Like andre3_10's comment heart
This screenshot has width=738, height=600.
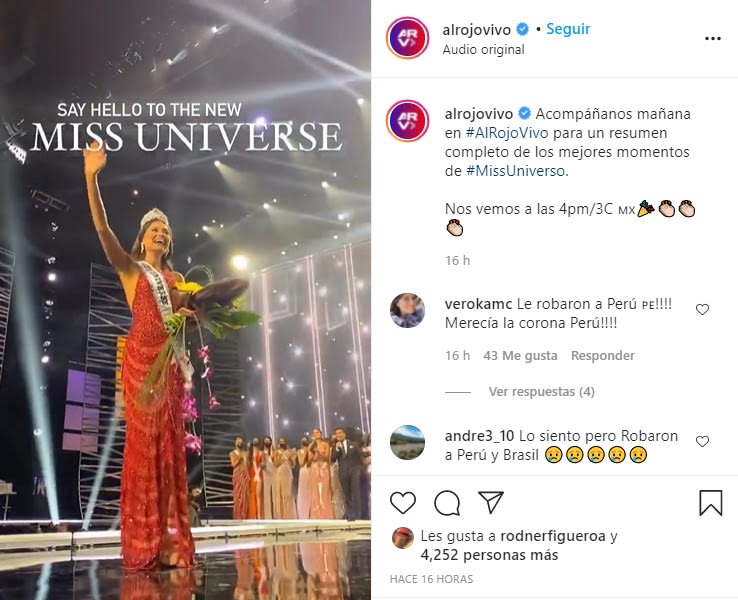tap(702, 441)
